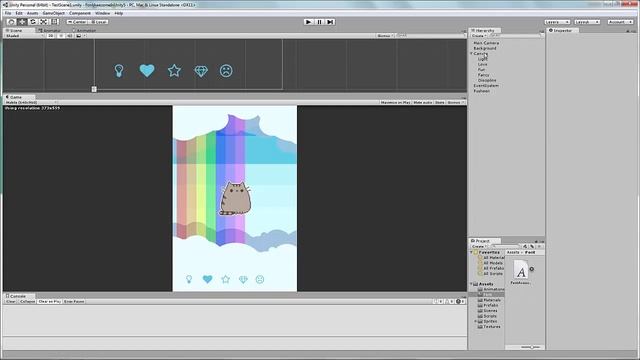This screenshot has height=360, width=640.
Task: Open the Scene Gizmos dropdown
Action: (385, 36)
